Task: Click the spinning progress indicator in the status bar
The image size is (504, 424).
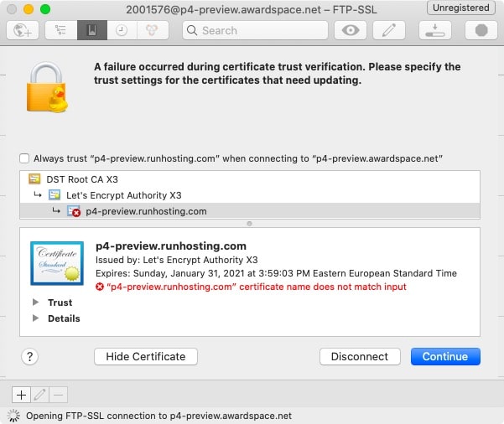Action: click(x=13, y=416)
